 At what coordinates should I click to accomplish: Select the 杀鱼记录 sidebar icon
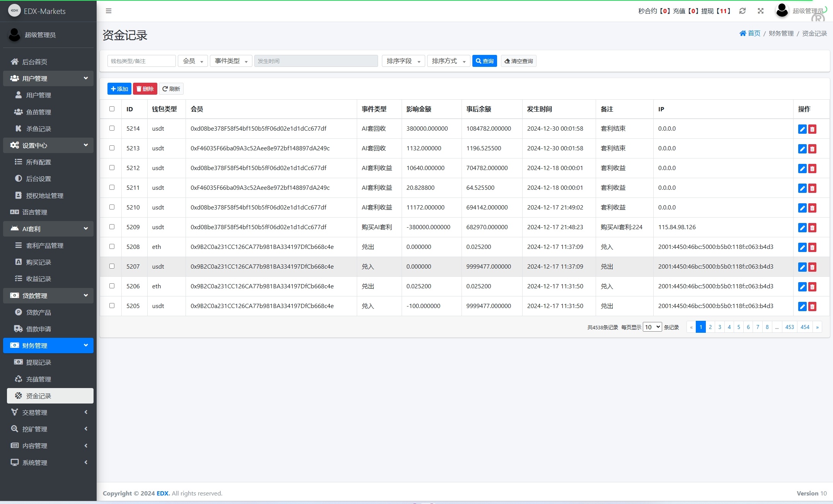[18, 129]
